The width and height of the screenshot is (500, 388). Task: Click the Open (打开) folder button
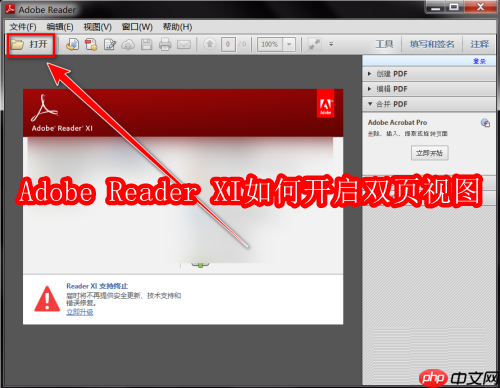pyautogui.click(x=30, y=44)
